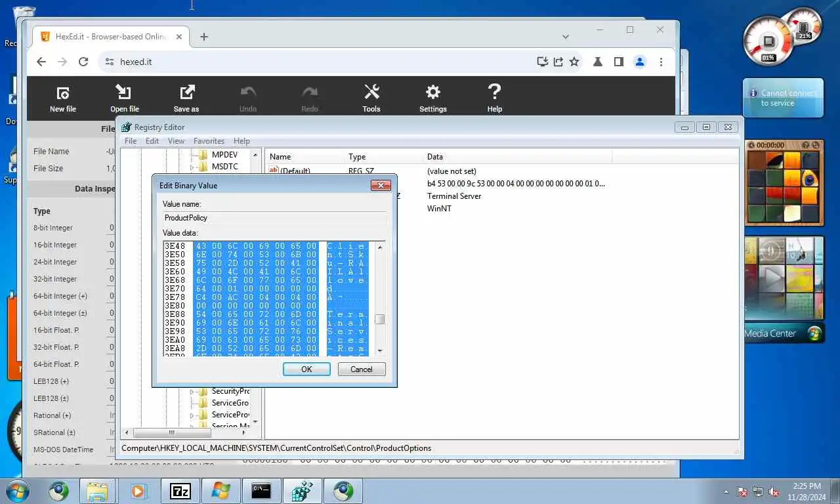Select the 'Terminal Server' data cell
This screenshot has width=840, height=504.
[454, 196]
